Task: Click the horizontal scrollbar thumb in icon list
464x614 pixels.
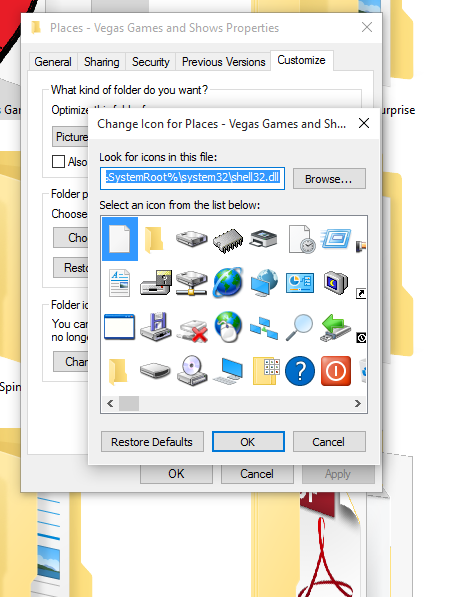Action: pos(129,403)
